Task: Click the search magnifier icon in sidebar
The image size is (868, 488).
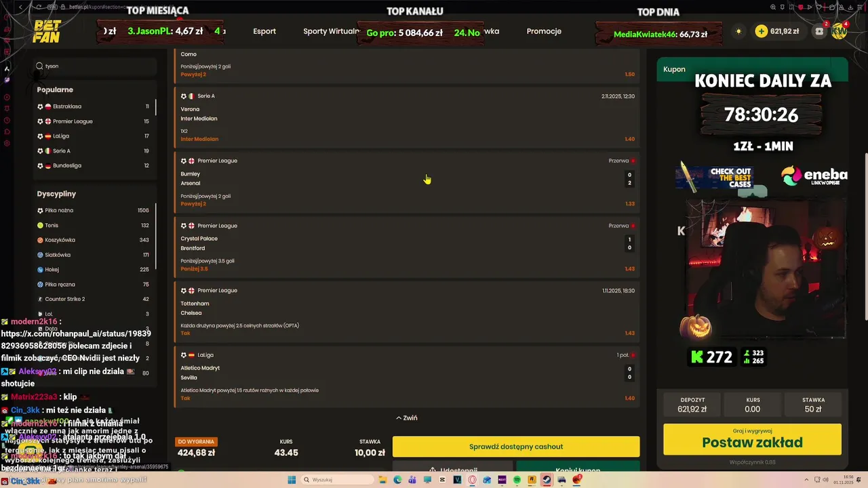Action: tap(39, 66)
